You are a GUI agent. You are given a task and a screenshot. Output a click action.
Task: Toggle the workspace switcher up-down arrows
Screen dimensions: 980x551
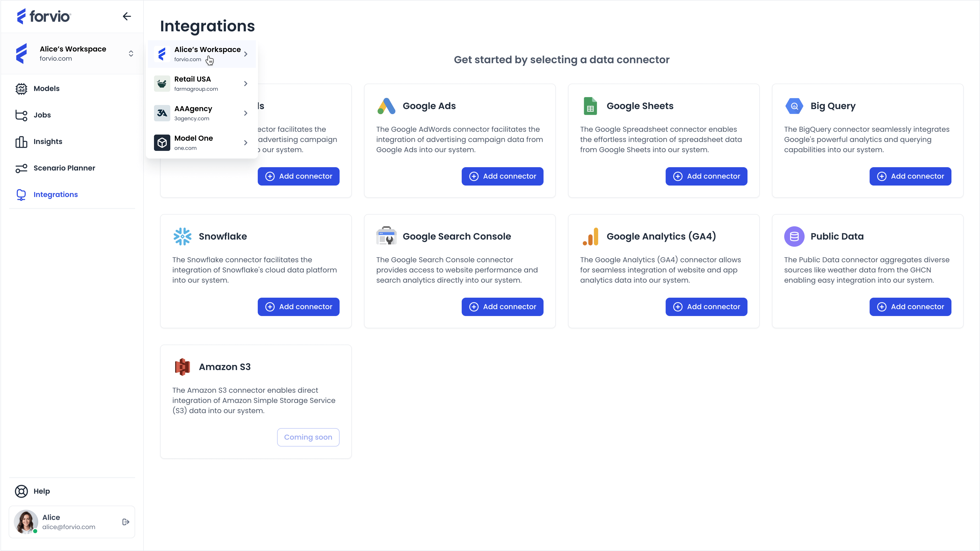click(131, 54)
